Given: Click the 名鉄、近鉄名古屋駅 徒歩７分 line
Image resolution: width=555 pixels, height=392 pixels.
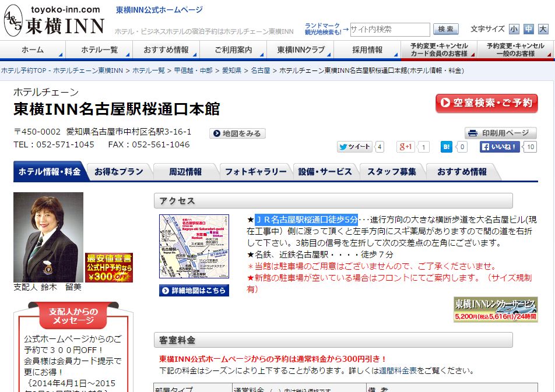Looking at the screenshot, I should click(x=320, y=255).
